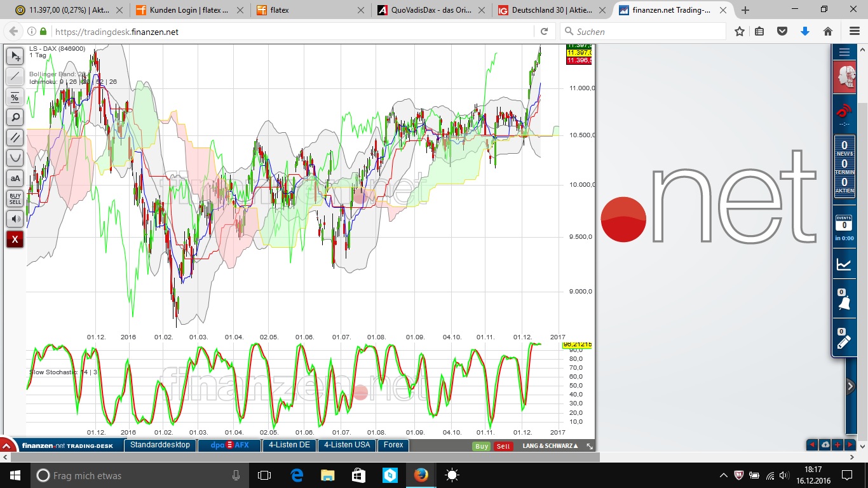Choose the parallel channel lines tool
This screenshot has height=488, width=868.
click(15, 137)
